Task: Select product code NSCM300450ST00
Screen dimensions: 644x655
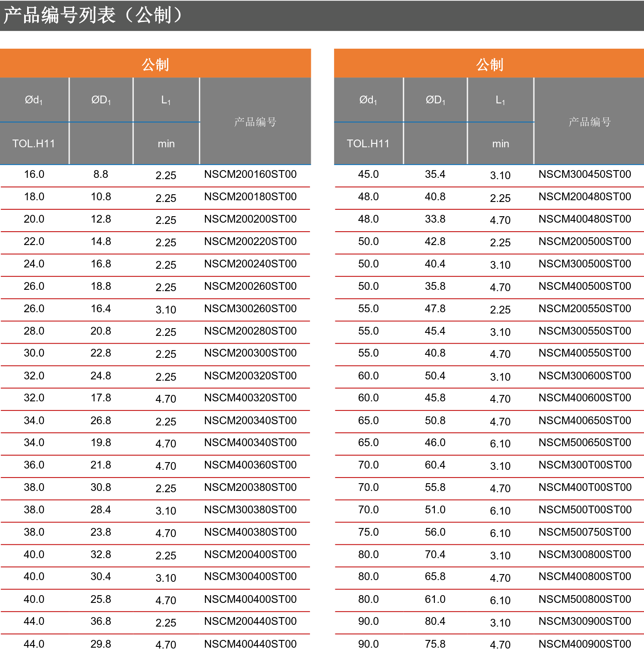Action: pos(585,174)
